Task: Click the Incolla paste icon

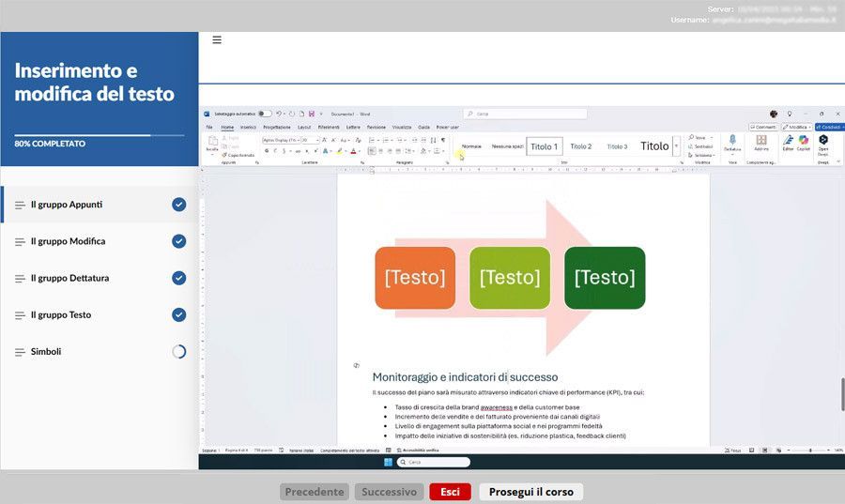Action: (x=212, y=142)
